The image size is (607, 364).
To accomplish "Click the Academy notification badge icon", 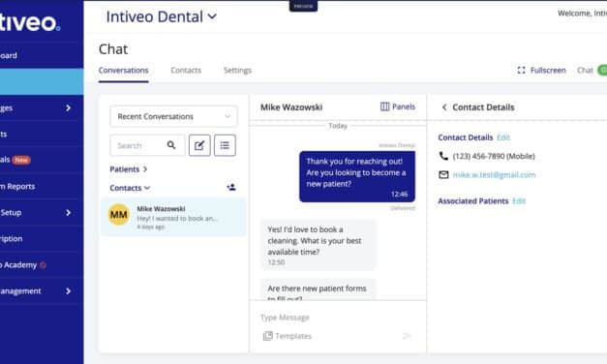I will click(x=43, y=265).
